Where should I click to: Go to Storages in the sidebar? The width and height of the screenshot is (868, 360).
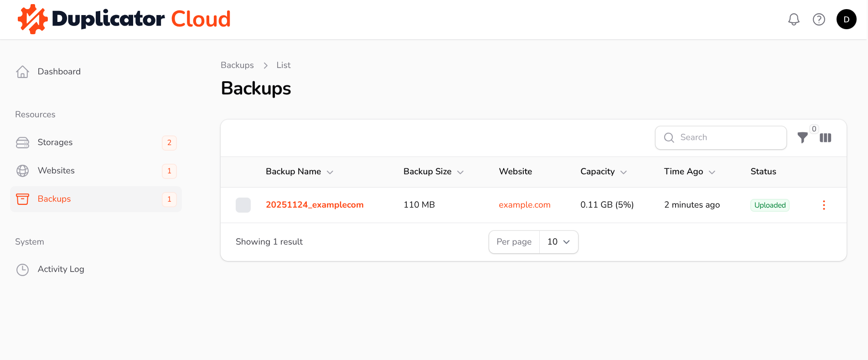55,142
